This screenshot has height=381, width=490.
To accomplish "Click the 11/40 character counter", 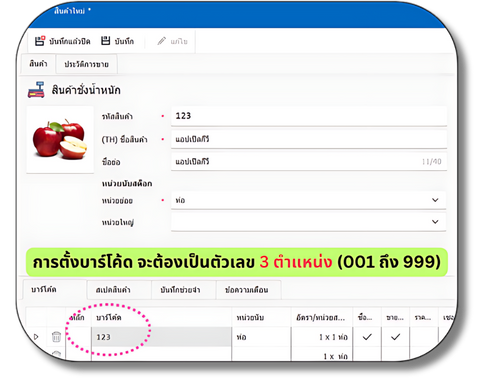I will tap(431, 162).
